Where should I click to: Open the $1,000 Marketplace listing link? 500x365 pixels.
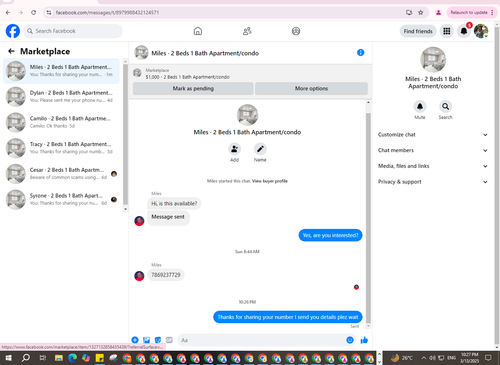[187, 77]
